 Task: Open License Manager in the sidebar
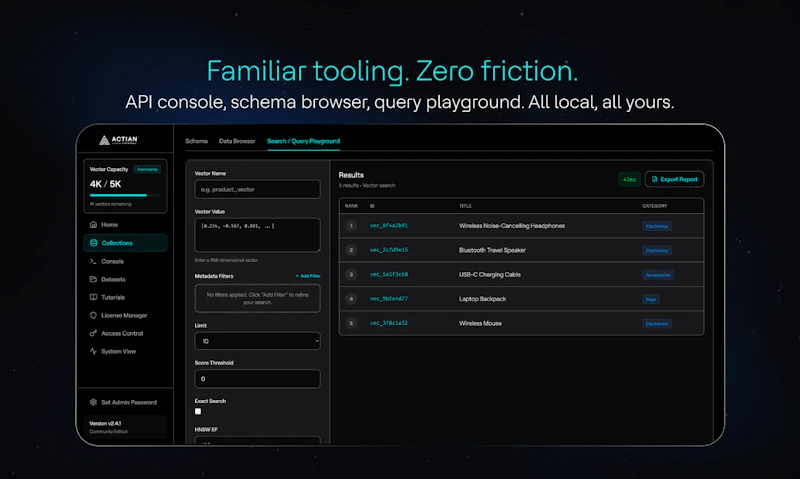click(126, 315)
